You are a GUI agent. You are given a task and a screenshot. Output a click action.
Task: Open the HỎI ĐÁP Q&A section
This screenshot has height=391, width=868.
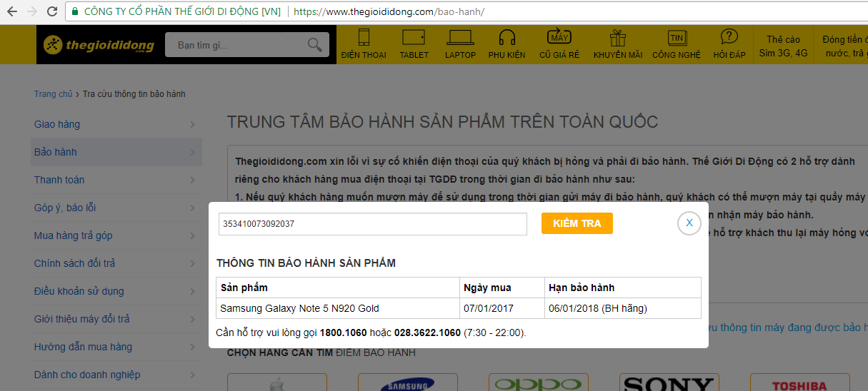tap(729, 45)
